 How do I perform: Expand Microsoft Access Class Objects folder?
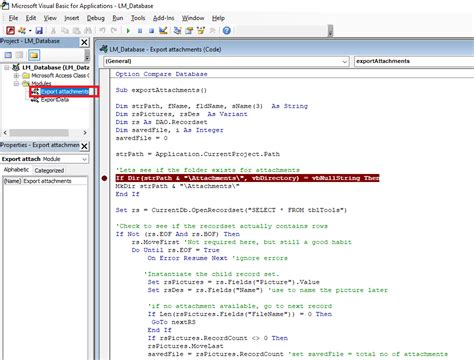click(x=16, y=76)
